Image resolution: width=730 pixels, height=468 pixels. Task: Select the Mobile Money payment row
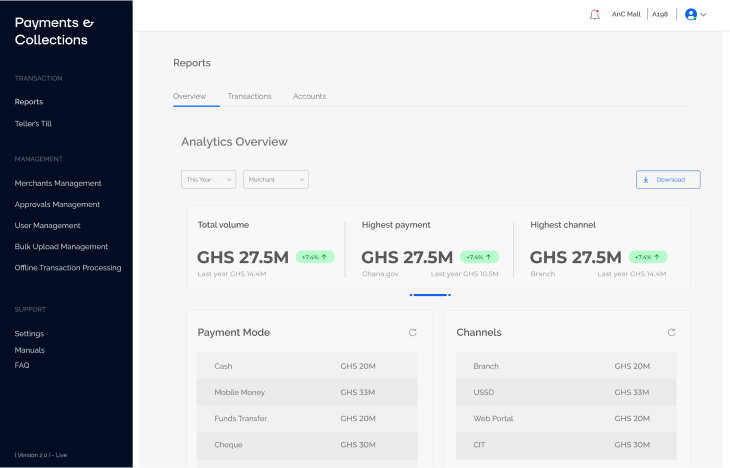(308, 392)
